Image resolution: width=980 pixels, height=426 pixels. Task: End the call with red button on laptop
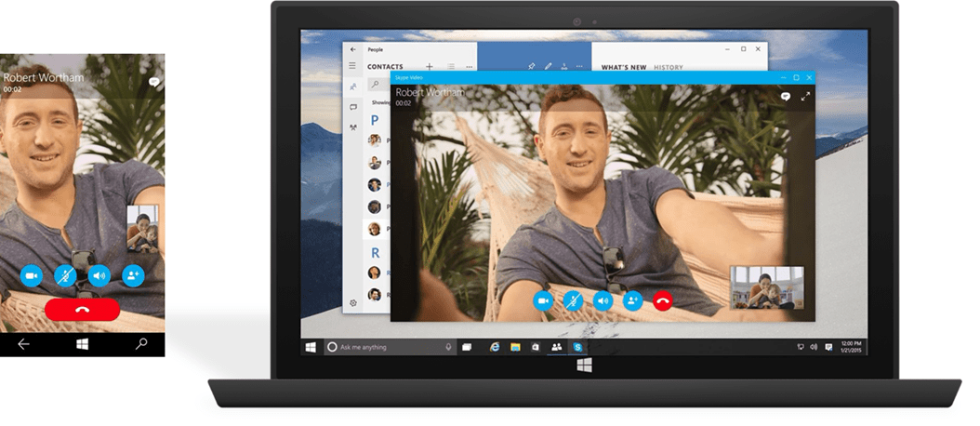point(663,300)
